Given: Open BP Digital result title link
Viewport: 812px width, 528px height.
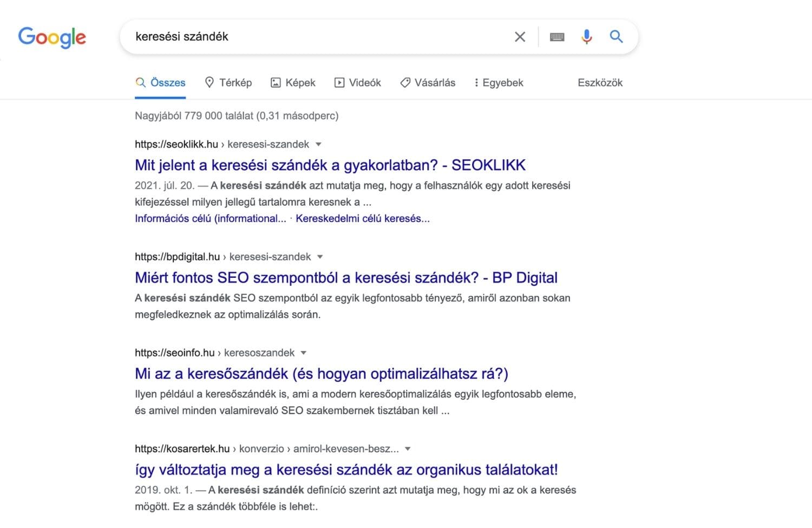Looking at the screenshot, I should (346, 278).
